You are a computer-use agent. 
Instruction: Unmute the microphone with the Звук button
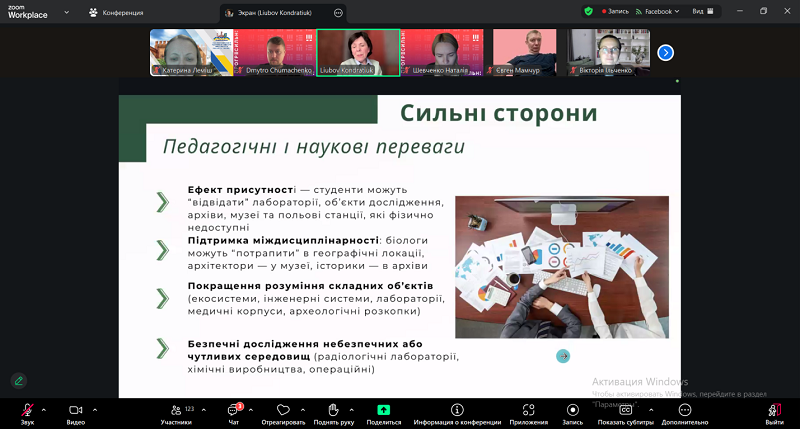(x=27, y=410)
